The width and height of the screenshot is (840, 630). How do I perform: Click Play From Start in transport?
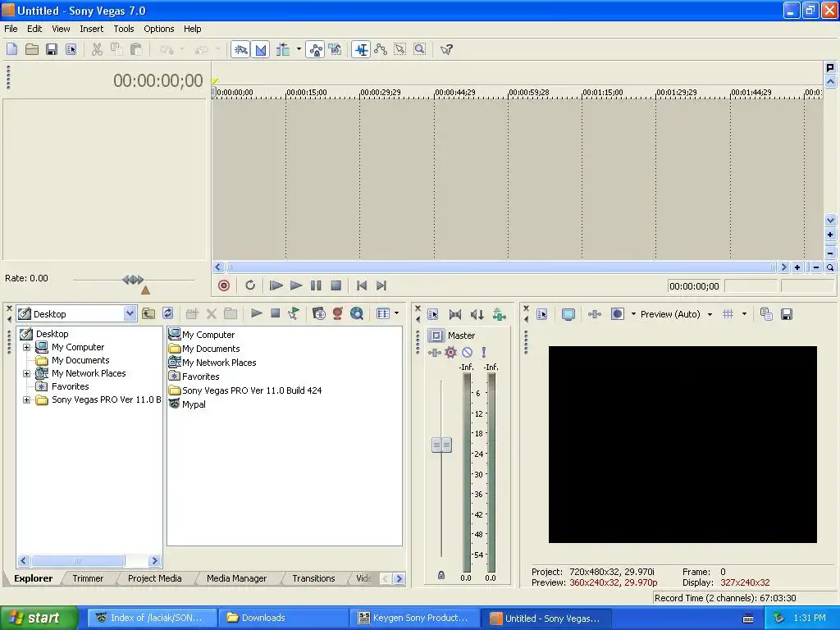tap(276, 285)
